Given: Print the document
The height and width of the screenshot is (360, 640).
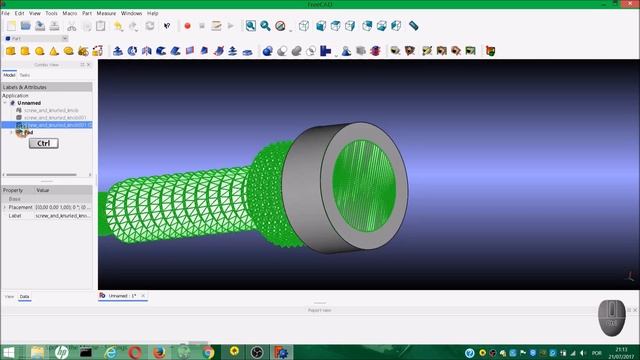Looking at the screenshot, I should pyautogui.click(x=54, y=26).
